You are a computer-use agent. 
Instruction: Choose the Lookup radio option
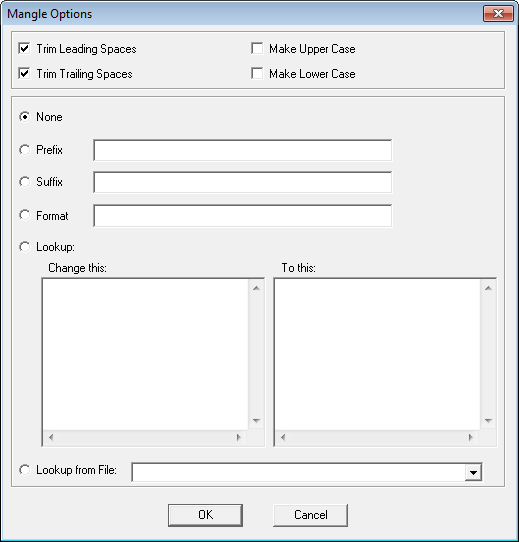pos(25,247)
